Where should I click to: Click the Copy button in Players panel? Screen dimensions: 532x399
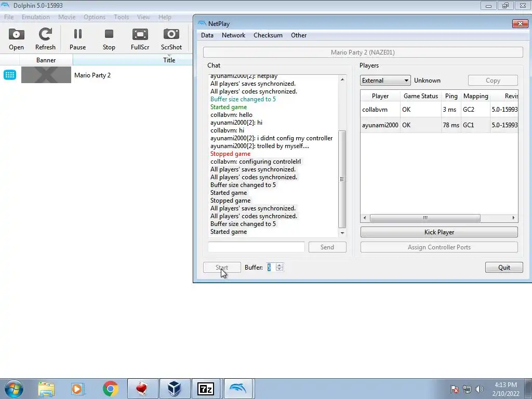pos(493,81)
